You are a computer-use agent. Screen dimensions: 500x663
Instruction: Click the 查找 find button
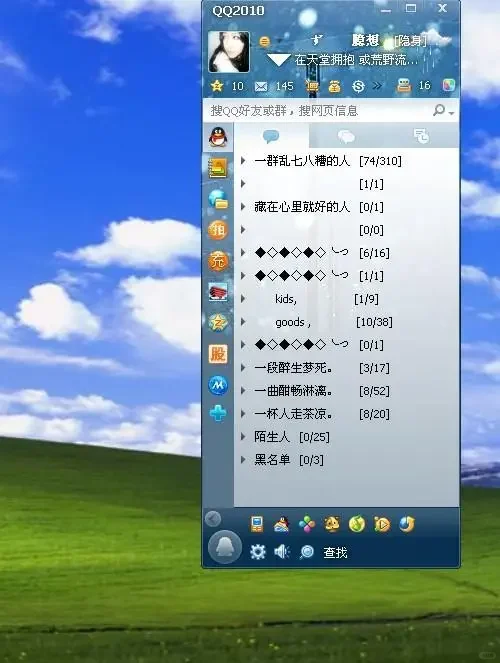click(335, 552)
